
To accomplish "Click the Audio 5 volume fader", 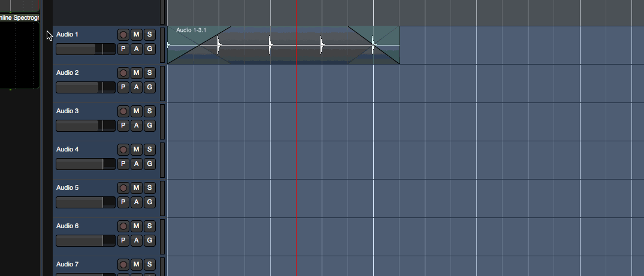I will tap(86, 202).
